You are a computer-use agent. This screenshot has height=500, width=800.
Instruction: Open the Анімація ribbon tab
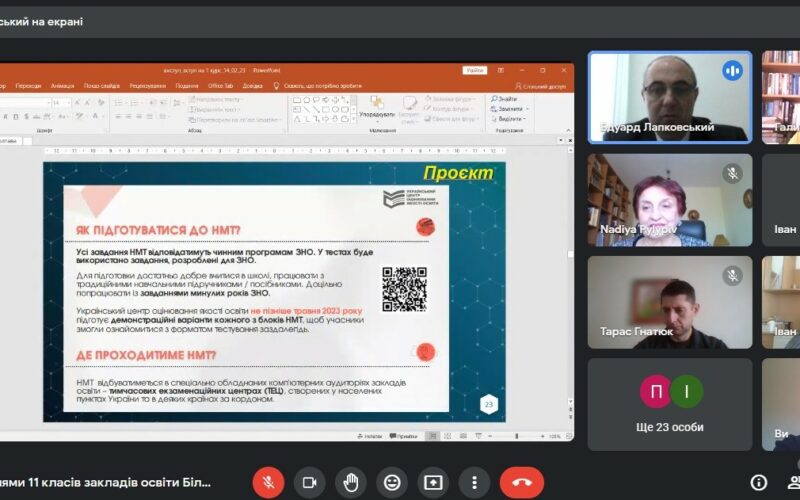coord(62,86)
